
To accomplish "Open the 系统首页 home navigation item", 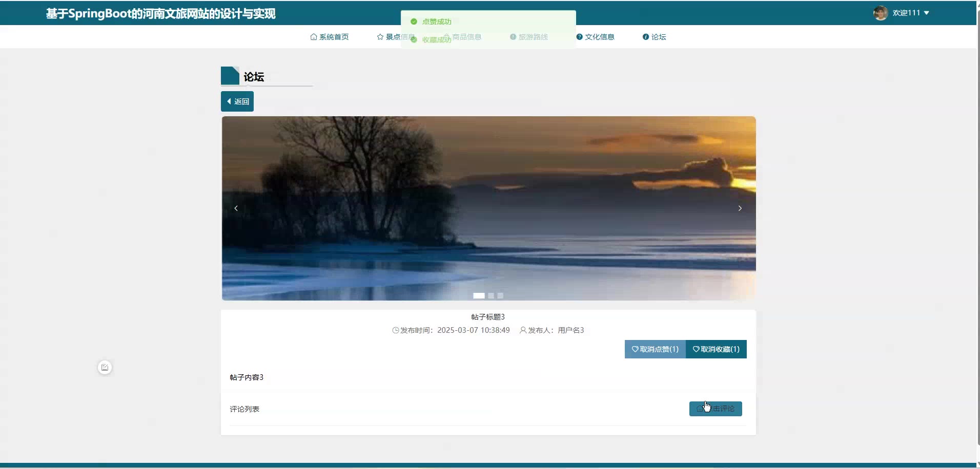I will 330,37.
